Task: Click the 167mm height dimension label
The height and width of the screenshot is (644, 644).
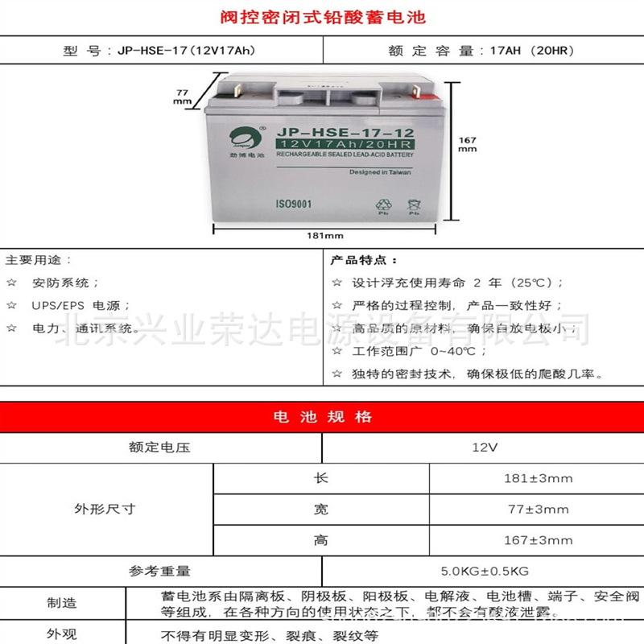Action: [468, 144]
